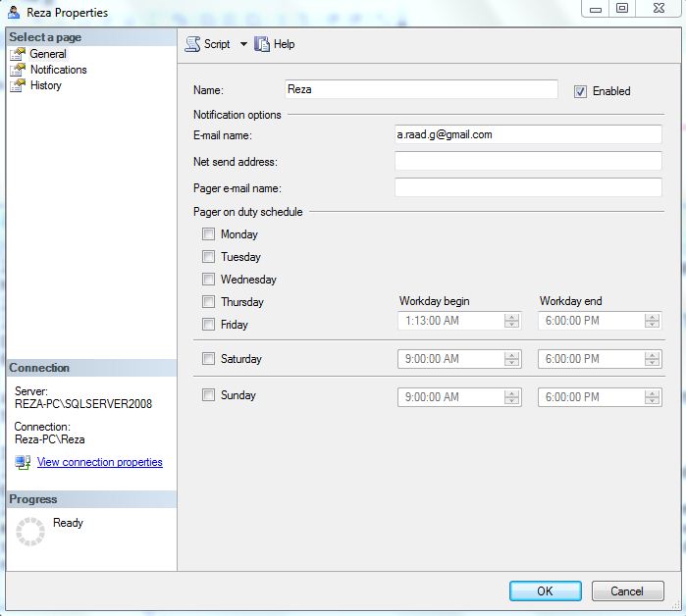Click the Help icon in toolbar

[x=262, y=44]
